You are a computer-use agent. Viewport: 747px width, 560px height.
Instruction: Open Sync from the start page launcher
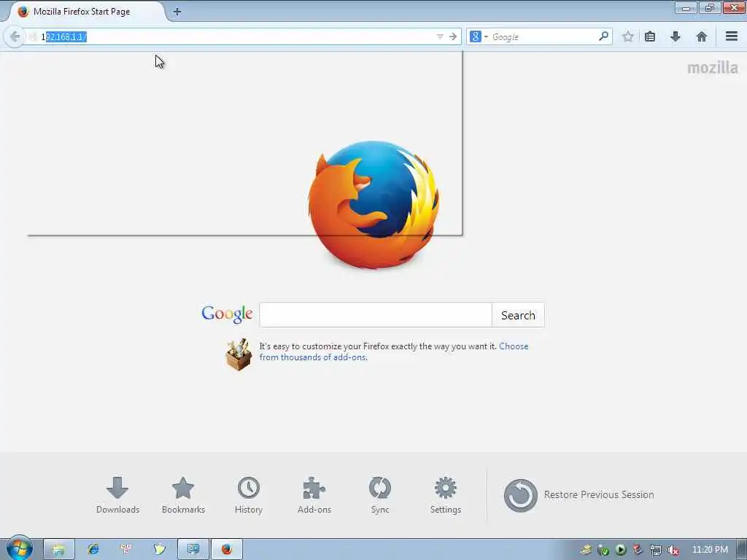pos(379,495)
